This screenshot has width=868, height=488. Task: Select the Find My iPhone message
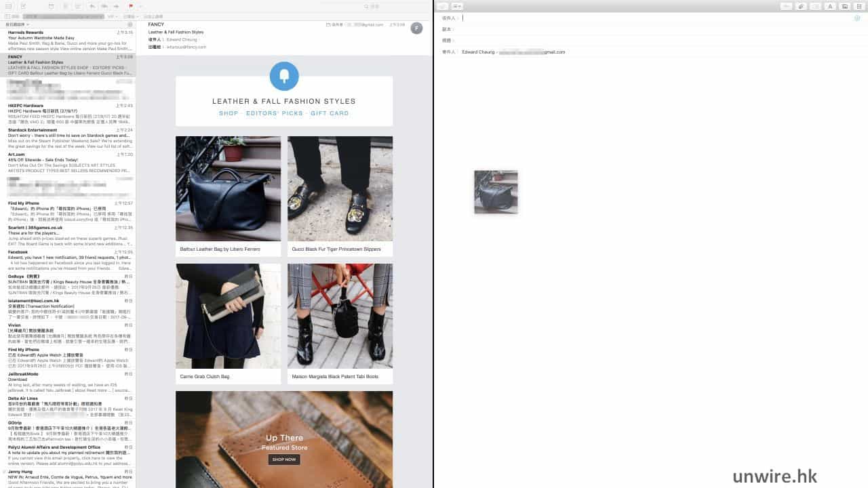[68, 211]
